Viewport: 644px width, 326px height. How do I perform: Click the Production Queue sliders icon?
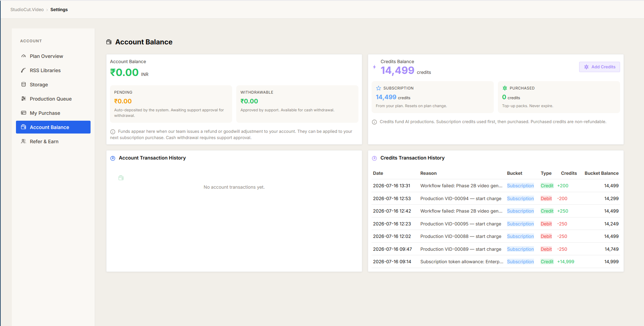24,99
